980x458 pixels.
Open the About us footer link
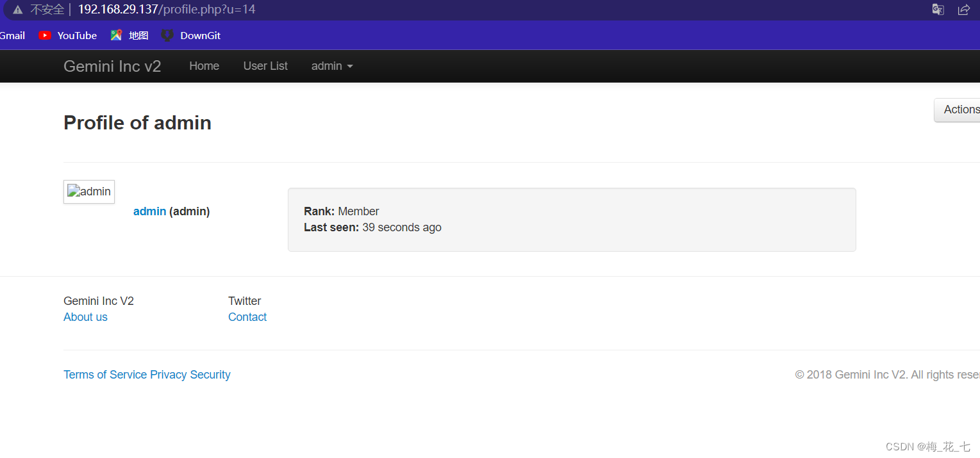[85, 317]
